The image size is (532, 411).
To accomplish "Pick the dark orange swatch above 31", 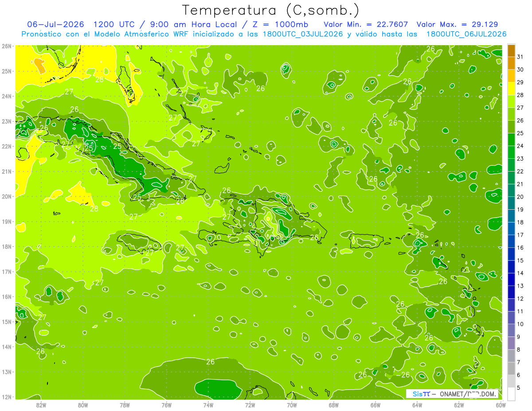I will tap(511, 51).
